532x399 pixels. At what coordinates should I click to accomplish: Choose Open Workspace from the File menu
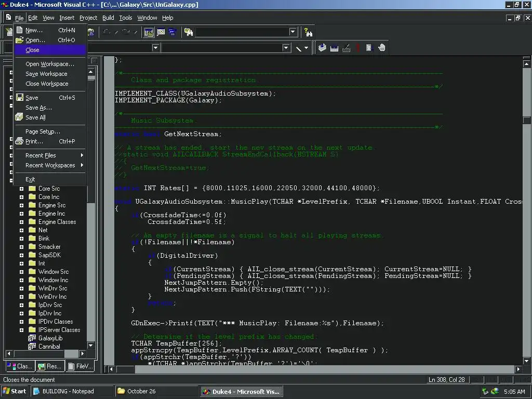click(x=50, y=64)
